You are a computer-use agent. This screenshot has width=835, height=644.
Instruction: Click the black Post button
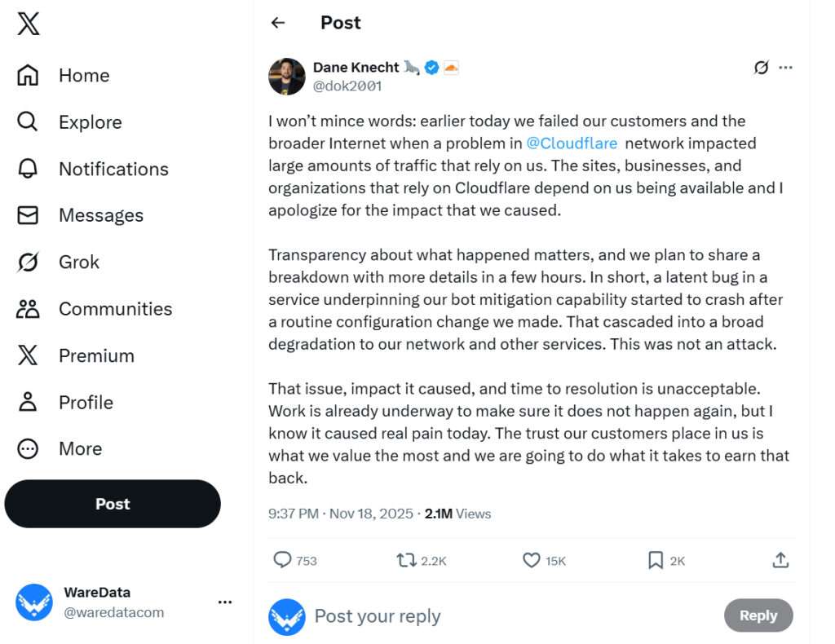(113, 504)
